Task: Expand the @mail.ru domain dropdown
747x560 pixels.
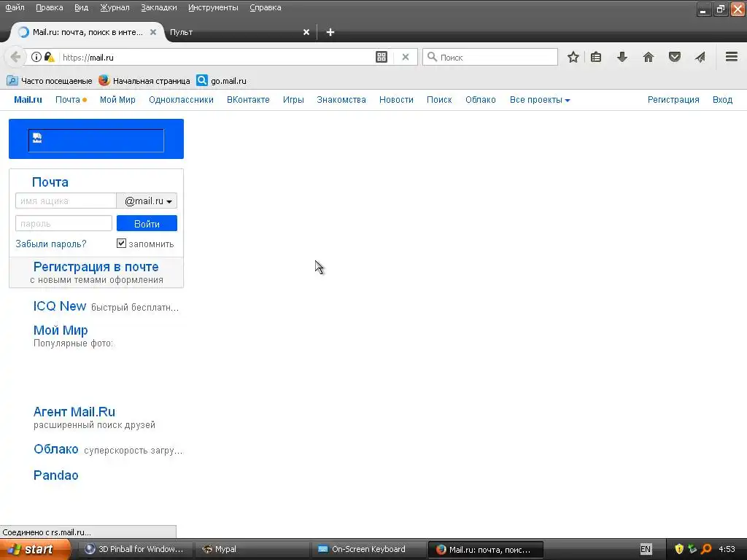Action: (147, 201)
